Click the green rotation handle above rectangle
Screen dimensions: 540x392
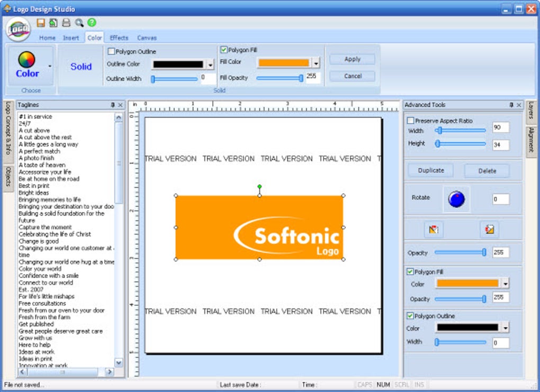[x=259, y=187]
